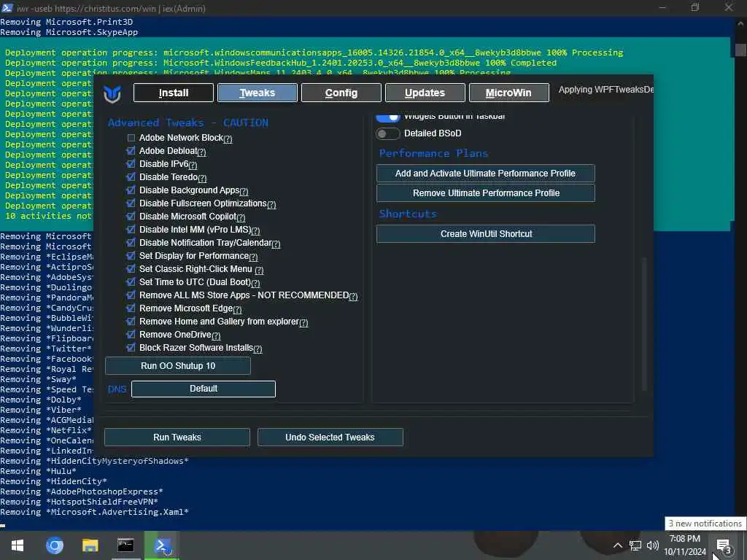
Task: Uncheck Block Razer Software Installs
Action: [x=131, y=348]
